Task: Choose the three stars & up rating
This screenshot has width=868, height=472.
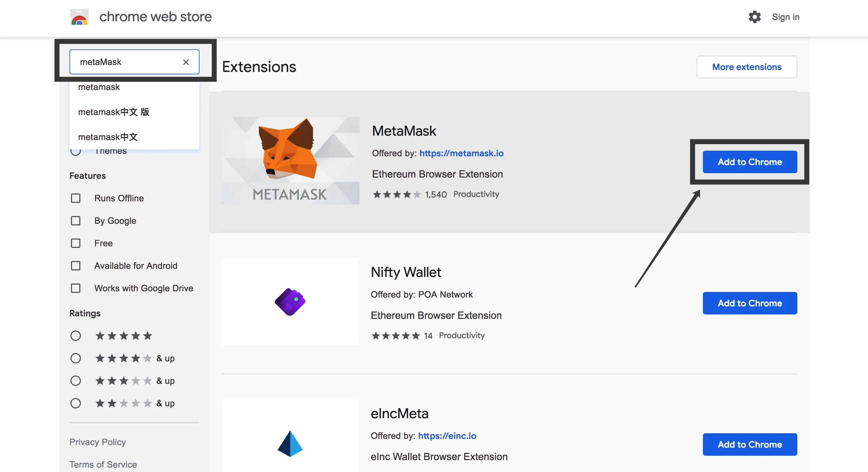Action: pos(75,381)
